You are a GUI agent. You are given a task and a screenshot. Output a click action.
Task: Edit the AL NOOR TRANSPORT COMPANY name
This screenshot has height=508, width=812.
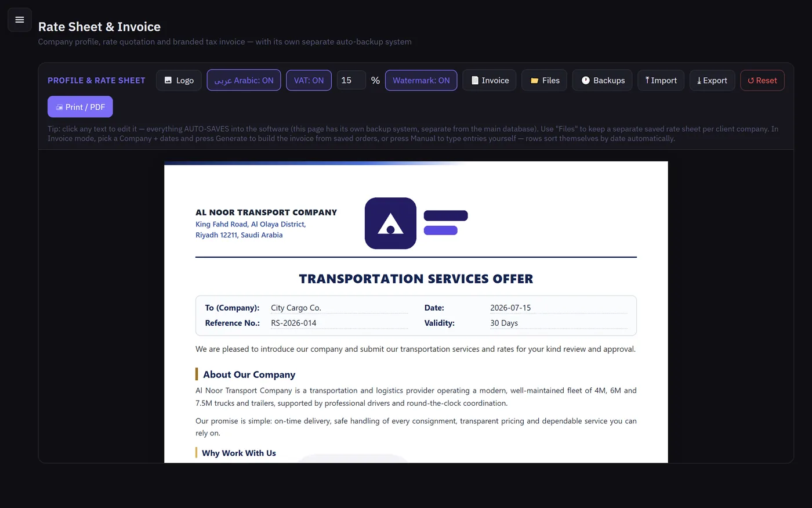pos(266,212)
